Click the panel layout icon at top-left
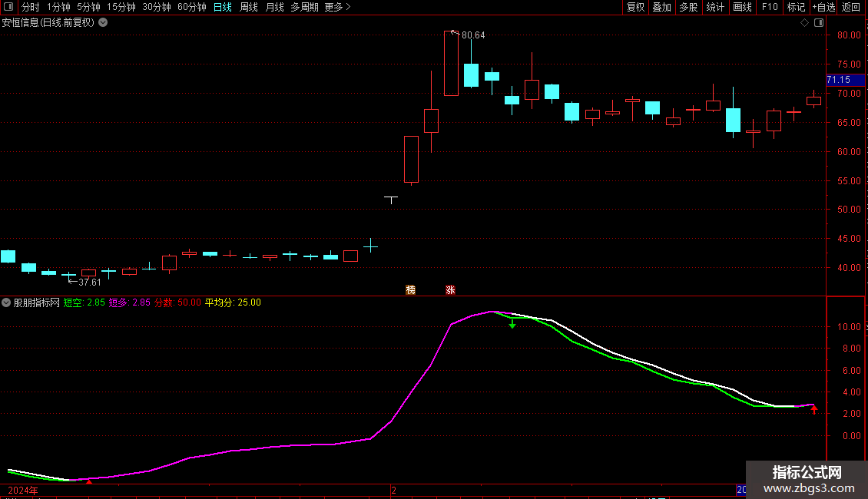This screenshot has width=868, height=499. click(8, 7)
